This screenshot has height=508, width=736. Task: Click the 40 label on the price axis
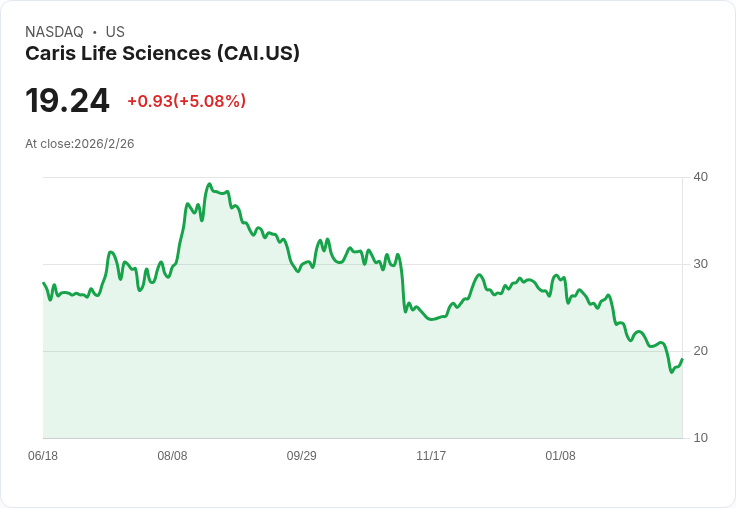[x=701, y=177]
